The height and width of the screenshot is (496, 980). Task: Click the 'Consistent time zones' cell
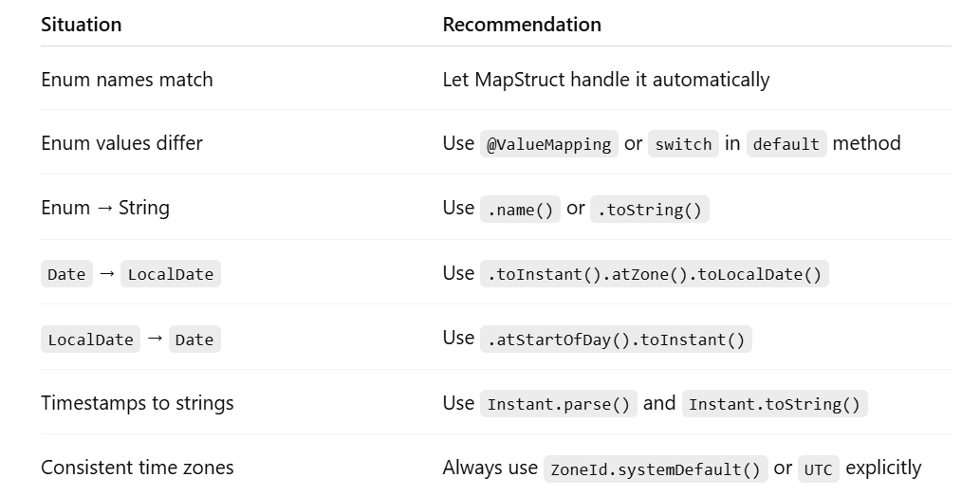click(138, 468)
